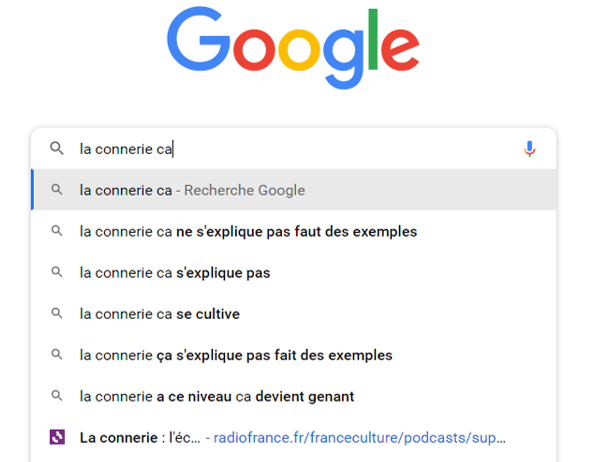
Task: Click magnifier icon next to 'Recherche Google' row
Action: (x=57, y=190)
